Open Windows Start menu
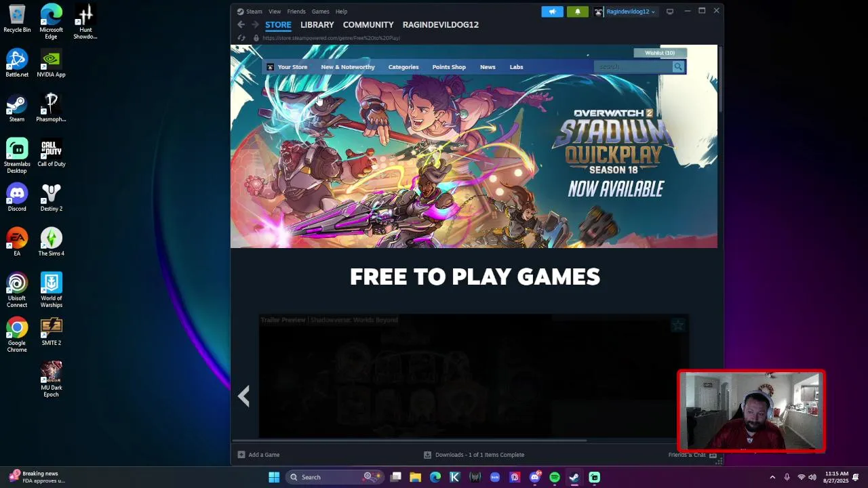 [274, 477]
